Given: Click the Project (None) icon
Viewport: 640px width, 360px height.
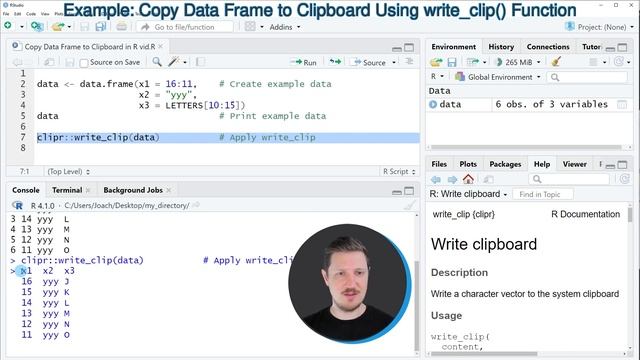Looking at the screenshot, I should (x=569, y=27).
